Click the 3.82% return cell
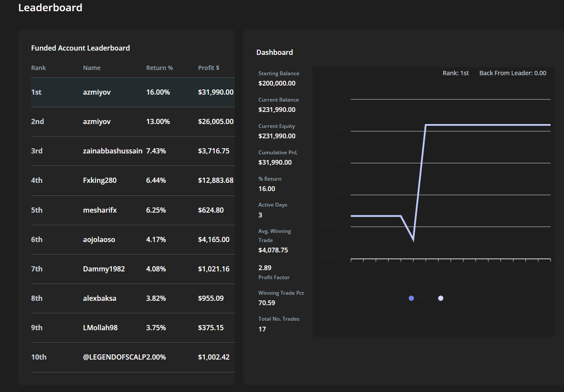 click(x=156, y=298)
